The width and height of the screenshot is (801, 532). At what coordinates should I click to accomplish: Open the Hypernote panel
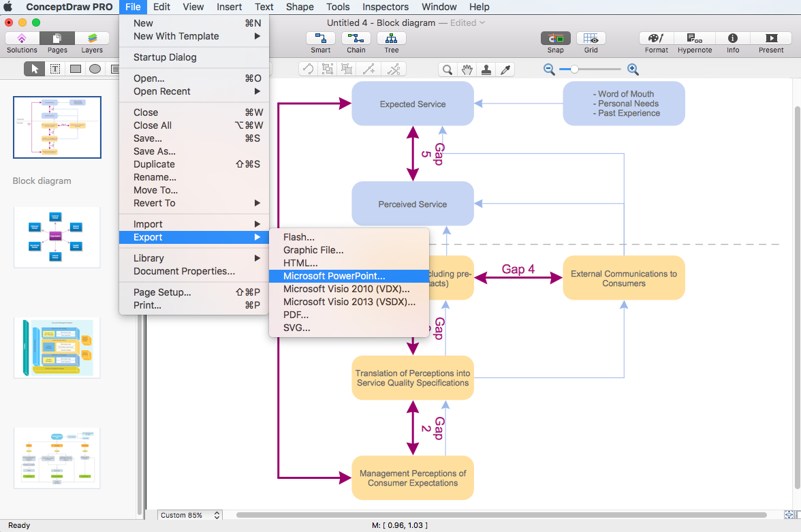pos(694,39)
